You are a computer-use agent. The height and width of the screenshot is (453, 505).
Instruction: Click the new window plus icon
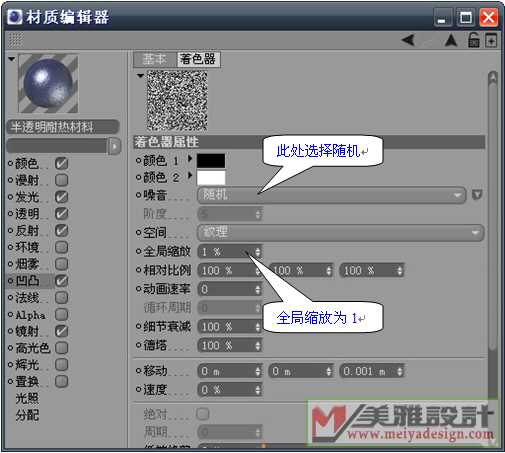[491, 41]
